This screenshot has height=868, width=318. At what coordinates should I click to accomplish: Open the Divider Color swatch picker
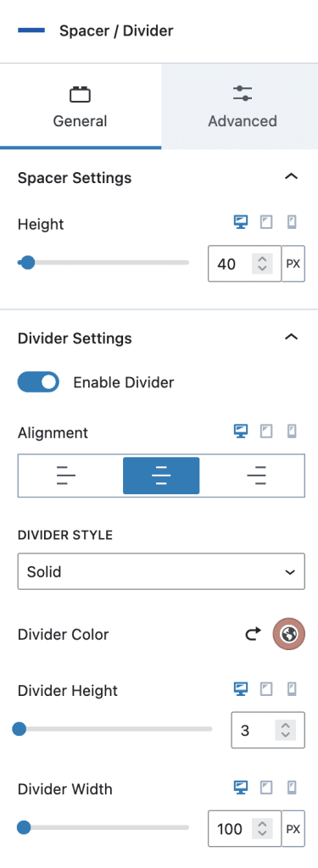[x=288, y=634]
